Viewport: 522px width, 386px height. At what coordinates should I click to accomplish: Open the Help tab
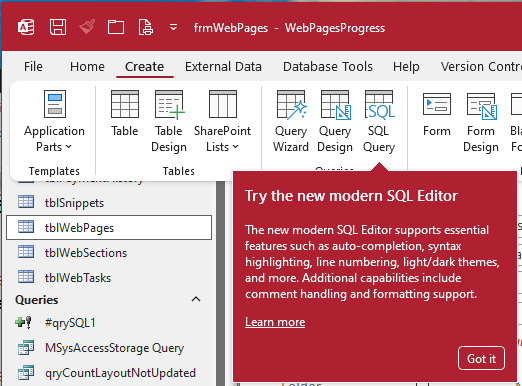(406, 67)
